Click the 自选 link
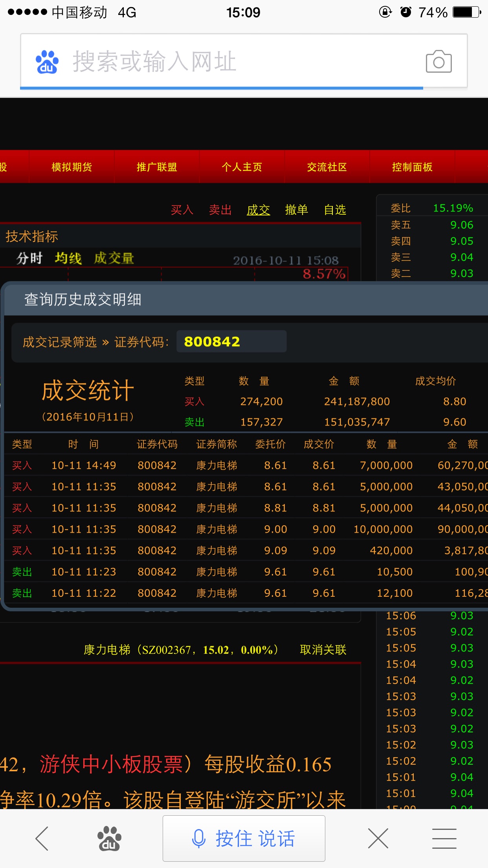Screen dimensions: 488x868 (x=335, y=210)
